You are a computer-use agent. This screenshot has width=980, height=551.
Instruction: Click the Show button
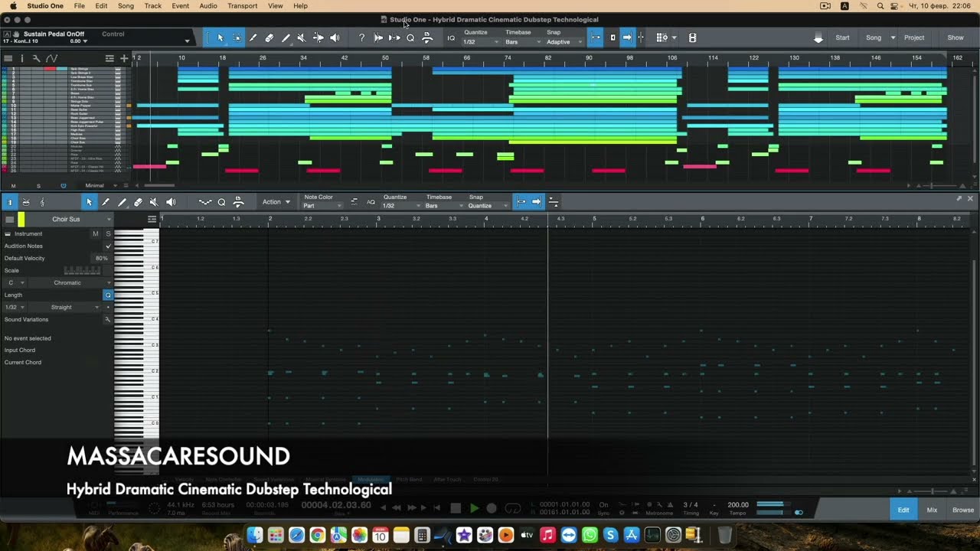(x=955, y=37)
